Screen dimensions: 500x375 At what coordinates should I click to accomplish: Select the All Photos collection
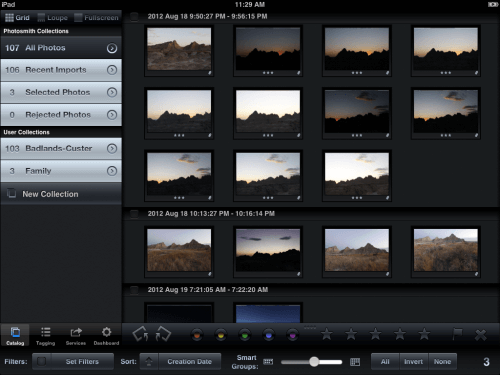click(61, 48)
